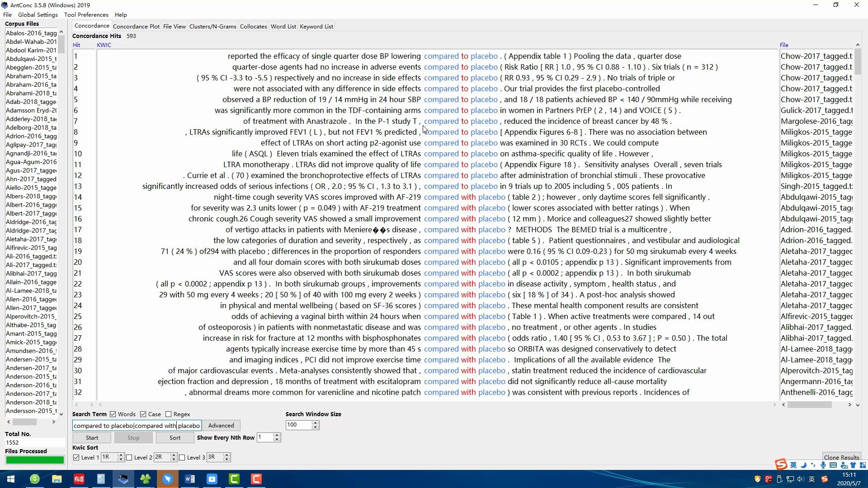Click the Start search button
868x488 pixels.
tap(92, 438)
